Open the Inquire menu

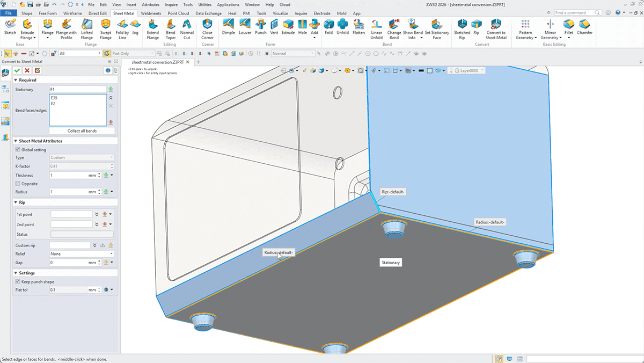pos(171,4)
